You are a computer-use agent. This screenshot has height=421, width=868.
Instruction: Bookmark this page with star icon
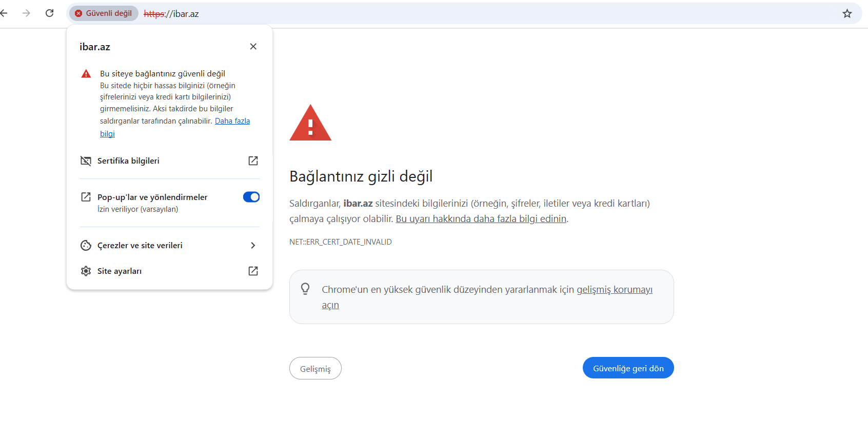847,14
